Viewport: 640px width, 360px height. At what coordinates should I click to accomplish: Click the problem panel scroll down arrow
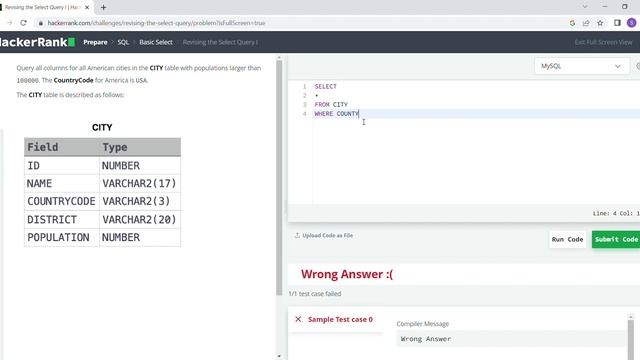coord(279,356)
